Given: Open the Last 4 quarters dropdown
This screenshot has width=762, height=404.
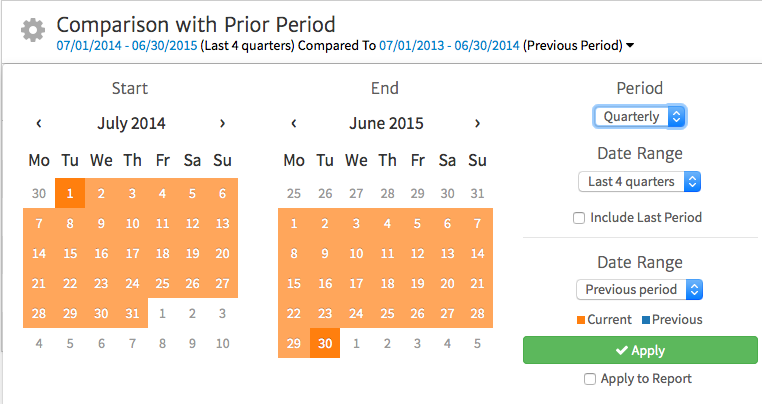Looking at the screenshot, I should (x=640, y=182).
